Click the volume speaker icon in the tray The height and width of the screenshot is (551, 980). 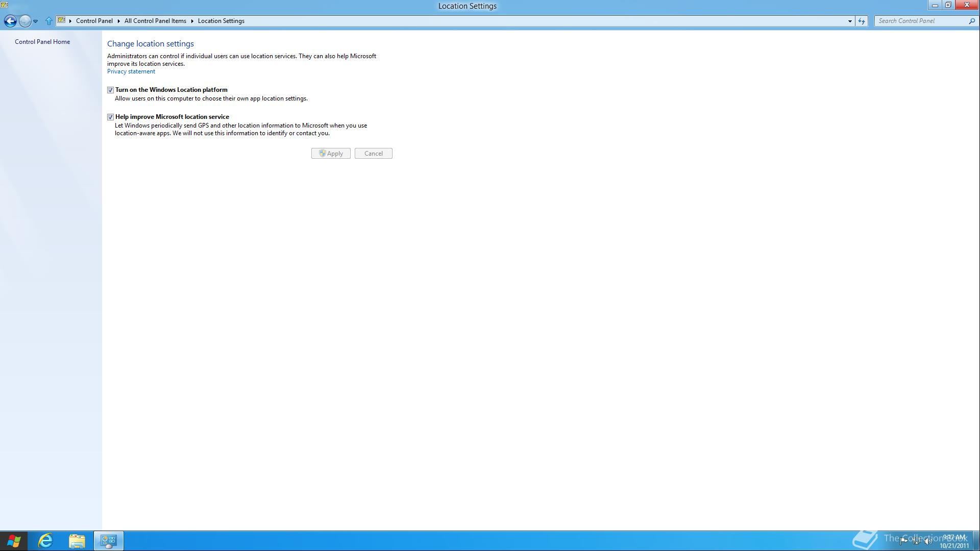927,541
